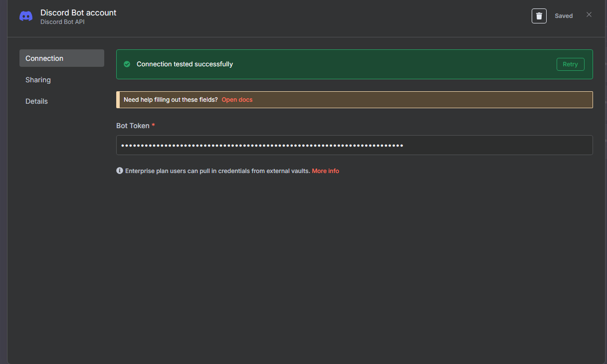Click the Saved status label
This screenshot has height=364, width=607.
(564, 16)
